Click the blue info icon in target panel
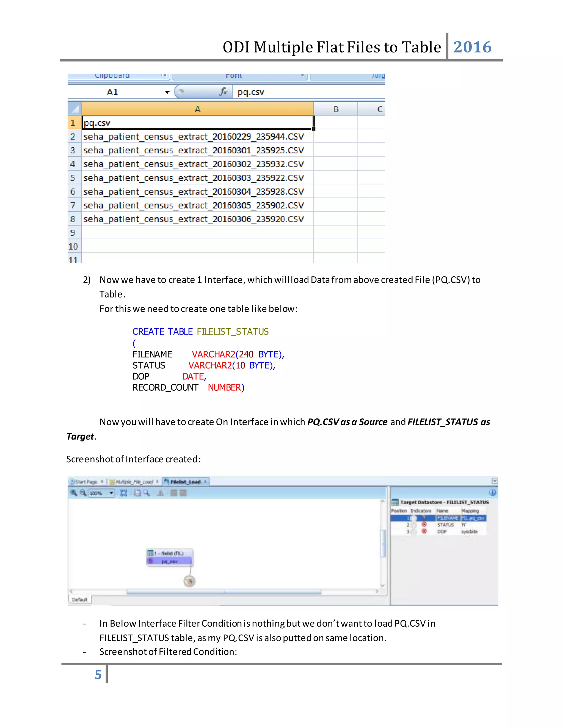Screen dimensions: 563x728 (x=492, y=492)
